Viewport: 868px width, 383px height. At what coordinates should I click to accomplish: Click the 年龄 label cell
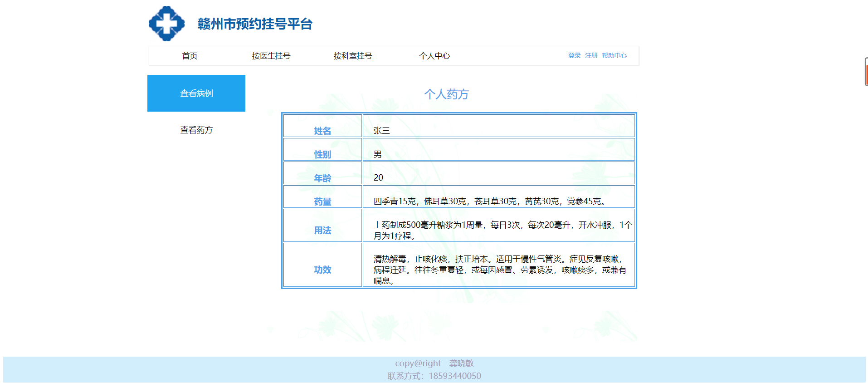point(322,173)
